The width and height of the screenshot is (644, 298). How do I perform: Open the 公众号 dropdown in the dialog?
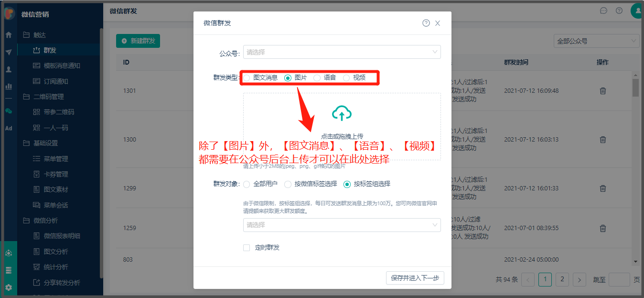pos(342,52)
